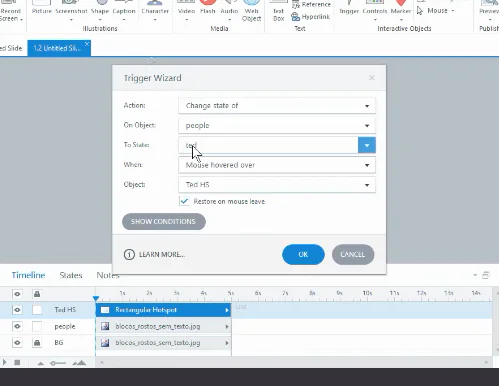The width and height of the screenshot is (499, 386).
Task: Click the horizontal timeline scrollbar left arrow
Action: [102, 363]
